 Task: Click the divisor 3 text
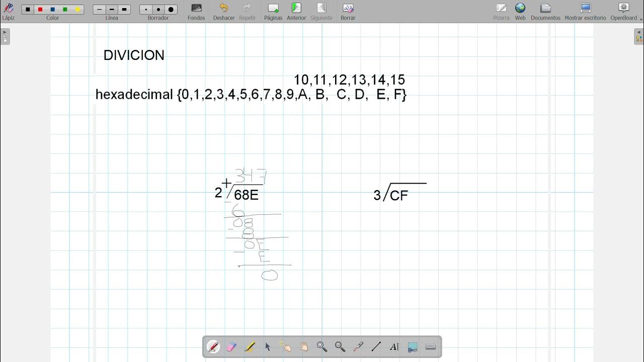[377, 196]
